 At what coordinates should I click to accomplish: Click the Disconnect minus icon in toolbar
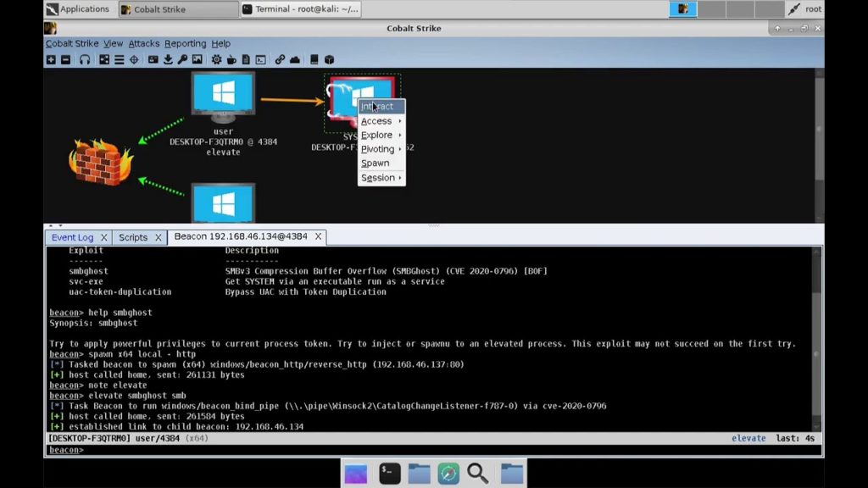pos(65,60)
